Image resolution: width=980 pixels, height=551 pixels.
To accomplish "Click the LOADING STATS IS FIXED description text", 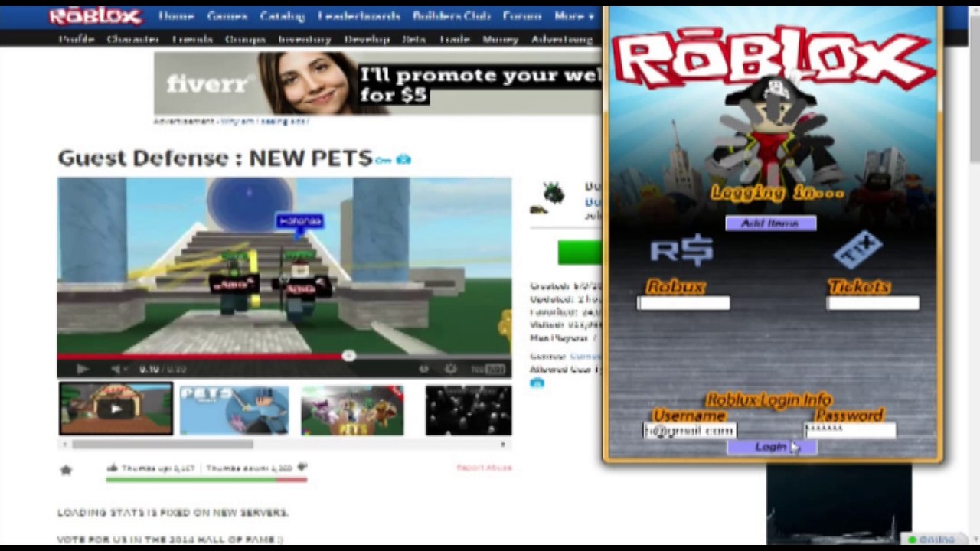I will (173, 513).
